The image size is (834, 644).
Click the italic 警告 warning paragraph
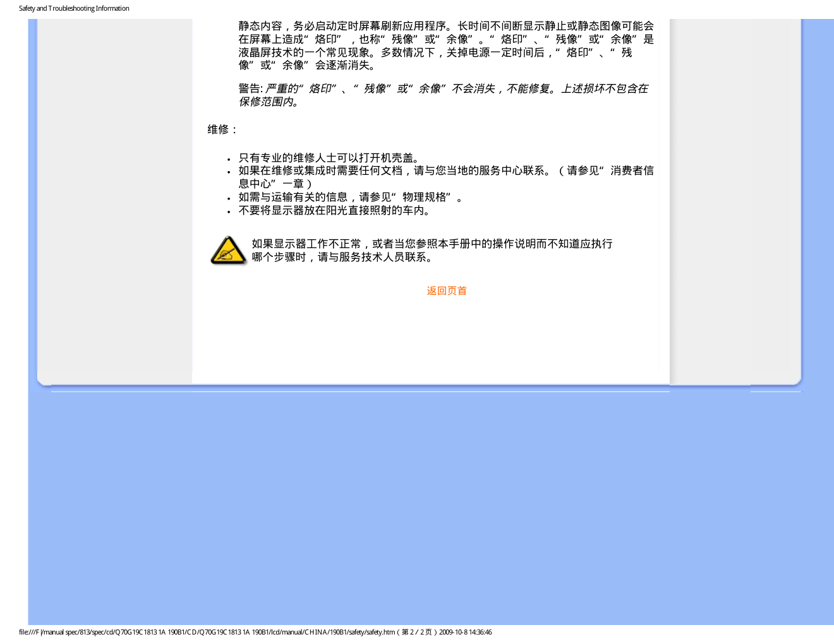(x=442, y=95)
